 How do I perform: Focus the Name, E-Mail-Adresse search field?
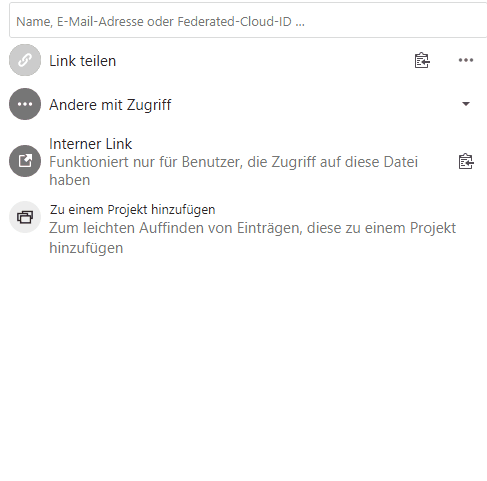tap(248, 20)
